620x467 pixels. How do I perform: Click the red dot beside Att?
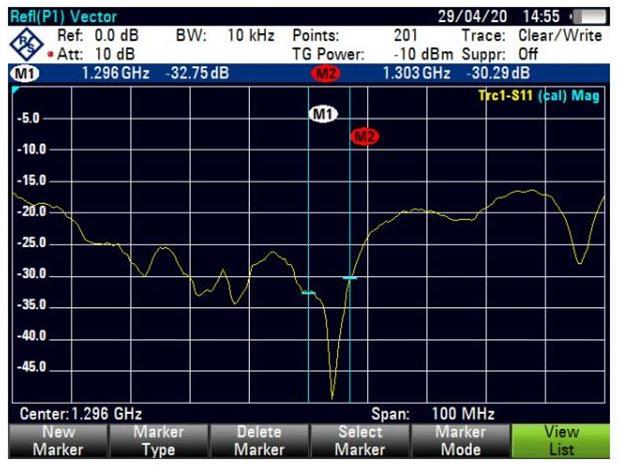click(50, 55)
